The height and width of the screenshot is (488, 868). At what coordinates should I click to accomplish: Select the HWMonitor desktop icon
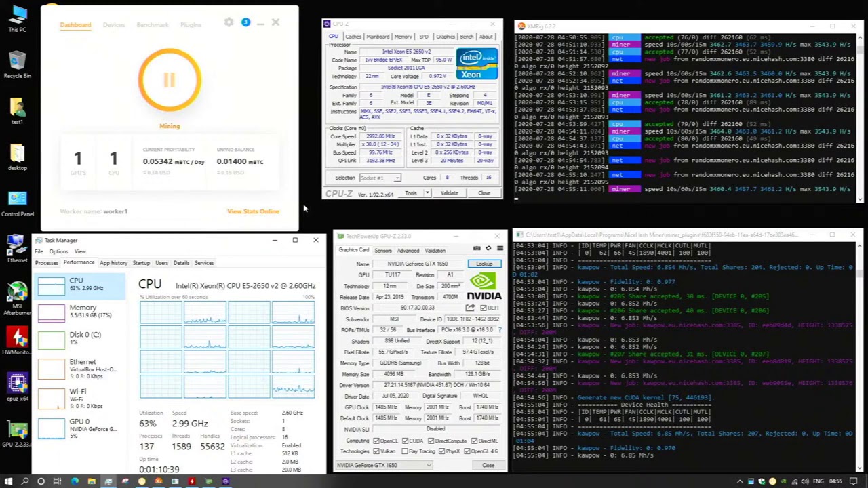click(x=18, y=342)
